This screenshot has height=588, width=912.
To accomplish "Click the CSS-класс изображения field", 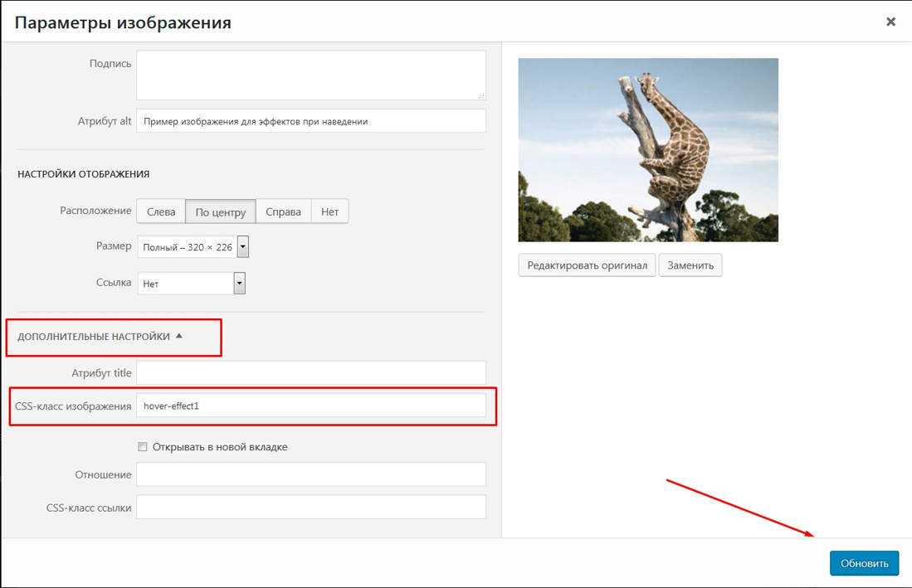I will click(x=310, y=406).
